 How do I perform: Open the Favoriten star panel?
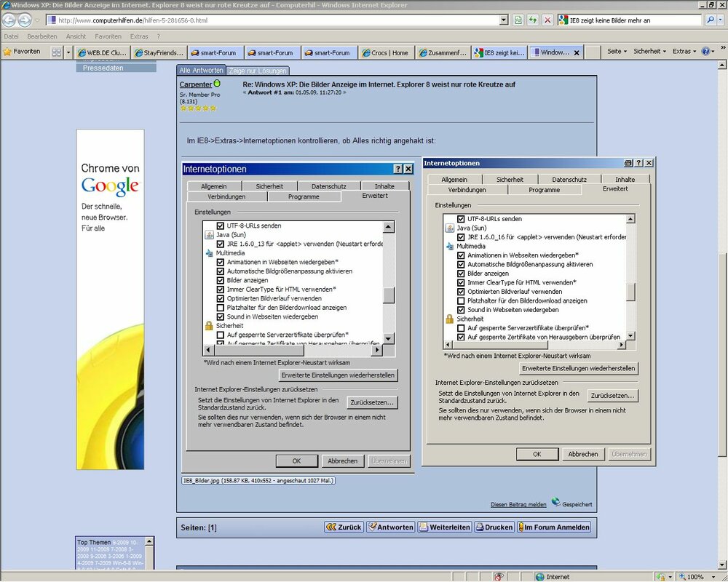tap(22, 52)
